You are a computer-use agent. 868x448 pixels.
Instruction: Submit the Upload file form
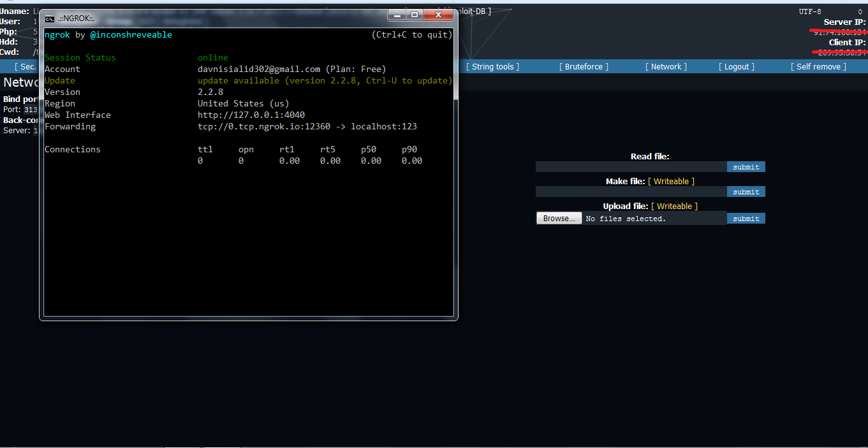click(746, 218)
